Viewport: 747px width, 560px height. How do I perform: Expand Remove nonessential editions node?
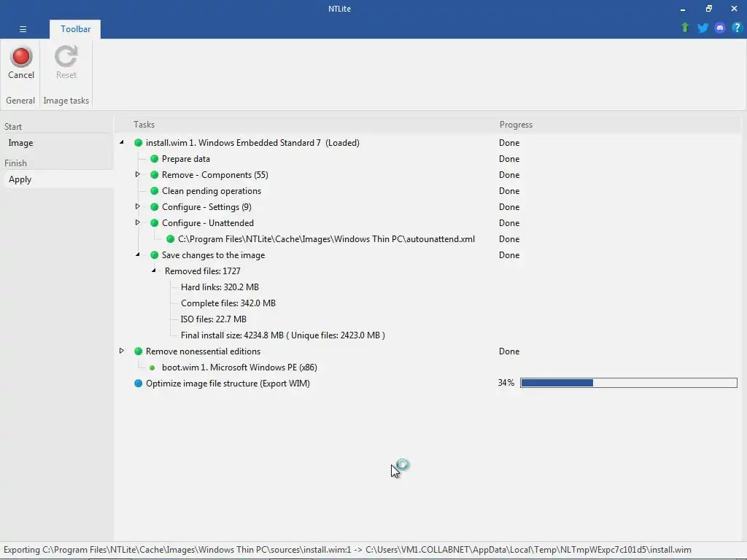[x=122, y=351]
